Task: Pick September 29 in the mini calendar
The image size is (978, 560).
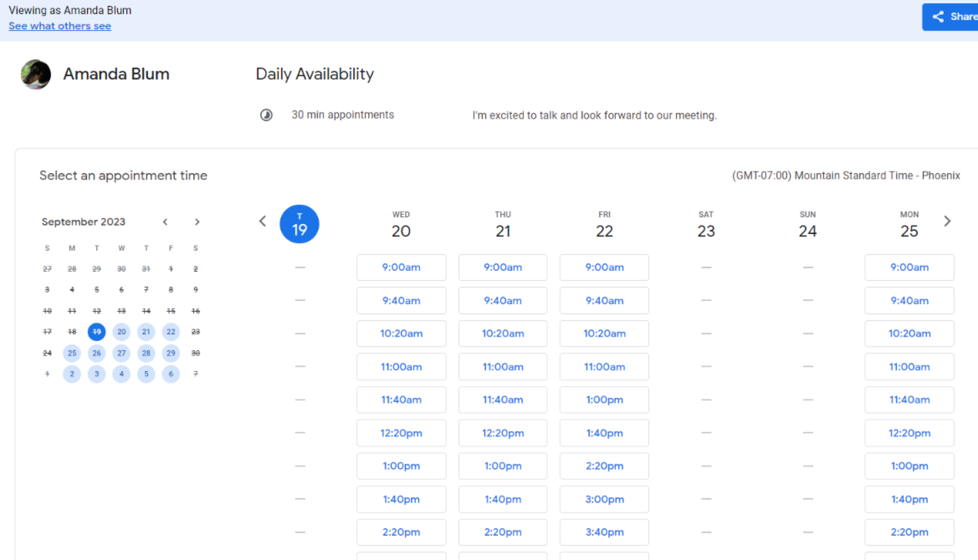Action: coord(171,353)
